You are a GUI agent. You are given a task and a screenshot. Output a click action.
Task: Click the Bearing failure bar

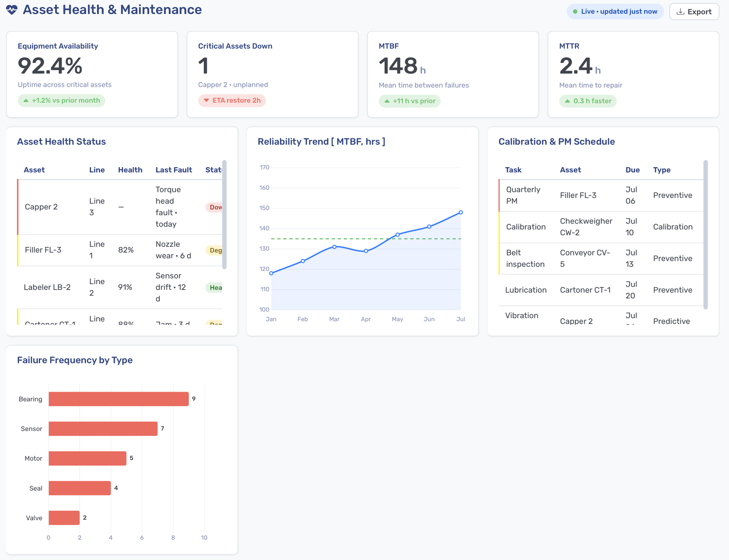coord(118,399)
